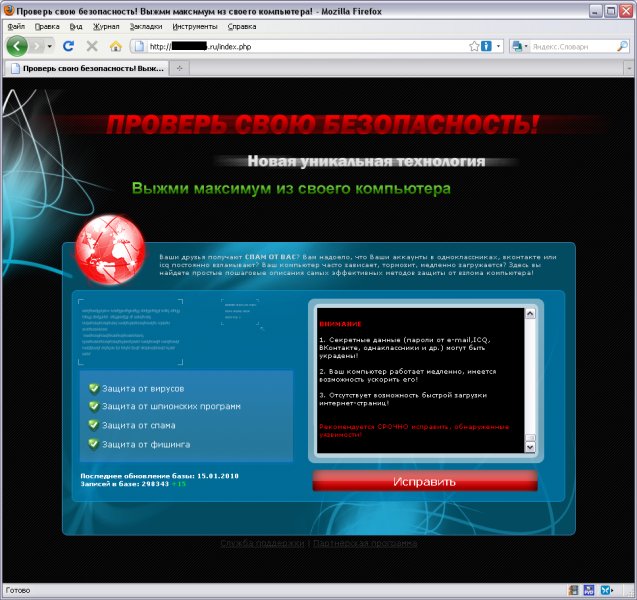Click the blue info icon in address bar

point(486,46)
